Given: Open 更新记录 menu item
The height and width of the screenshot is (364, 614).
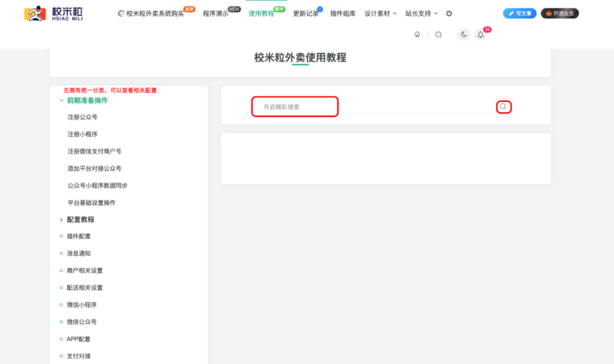Looking at the screenshot, I should [305, 13].
